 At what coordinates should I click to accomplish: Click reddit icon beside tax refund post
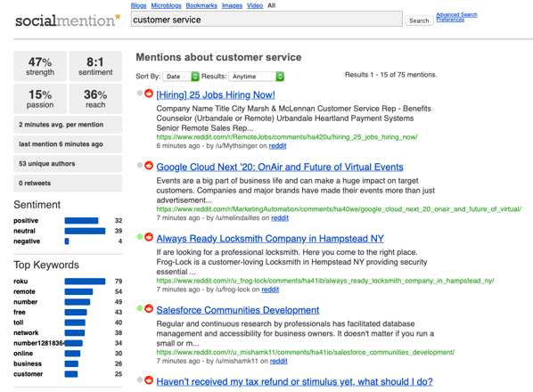(x=149, y=380)
